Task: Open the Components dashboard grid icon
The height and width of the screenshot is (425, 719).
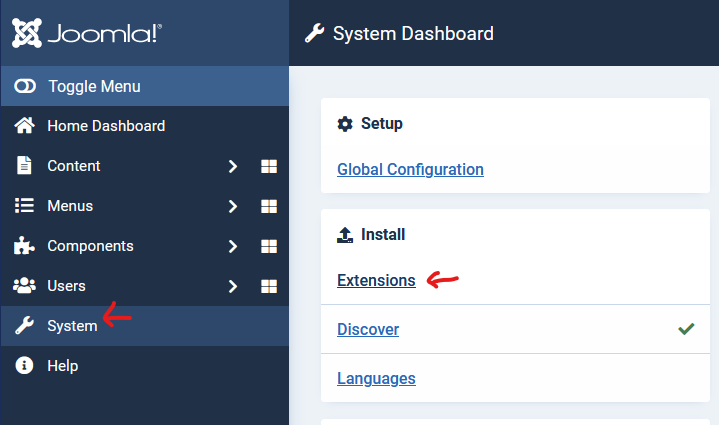Action: click(269, 246)
